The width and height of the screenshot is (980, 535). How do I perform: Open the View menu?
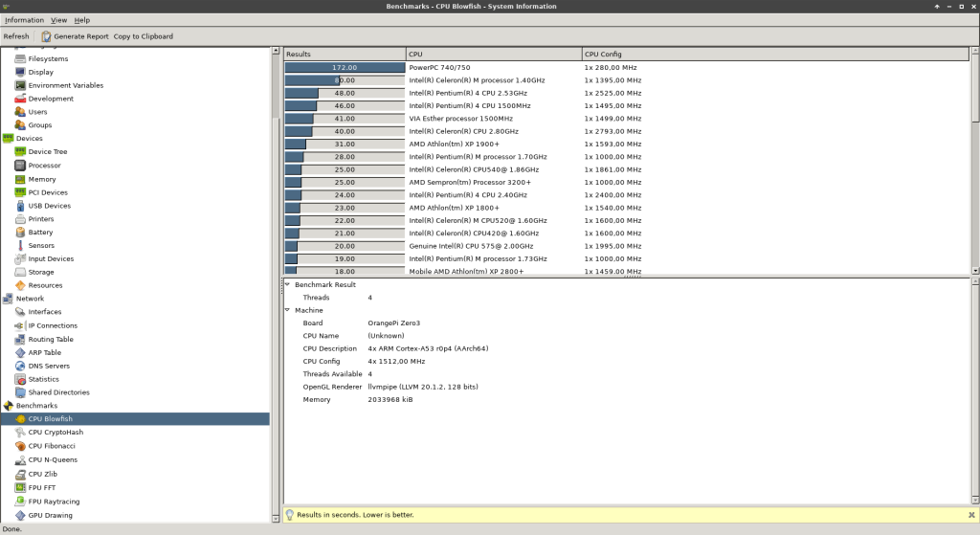tap(58, 20)
